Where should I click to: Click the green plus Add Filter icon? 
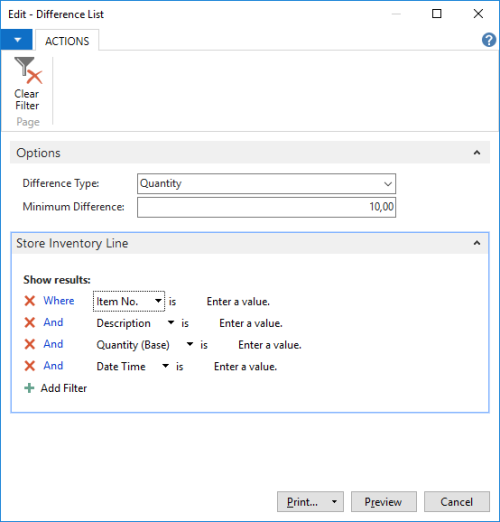[29, 388]
